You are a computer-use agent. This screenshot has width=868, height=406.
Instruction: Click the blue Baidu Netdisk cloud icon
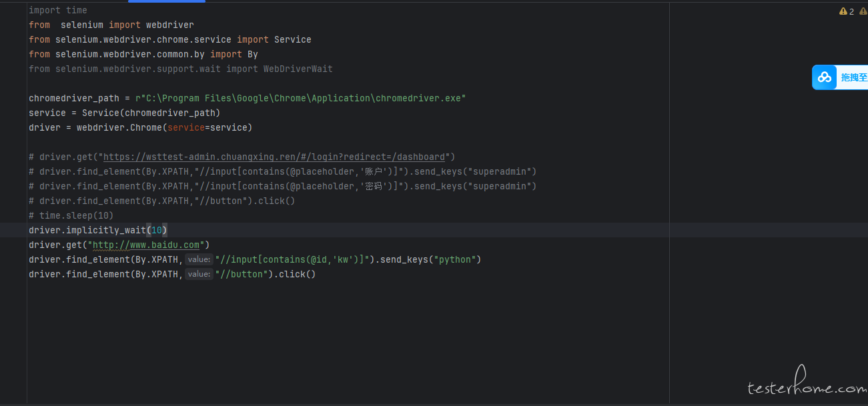825,77
